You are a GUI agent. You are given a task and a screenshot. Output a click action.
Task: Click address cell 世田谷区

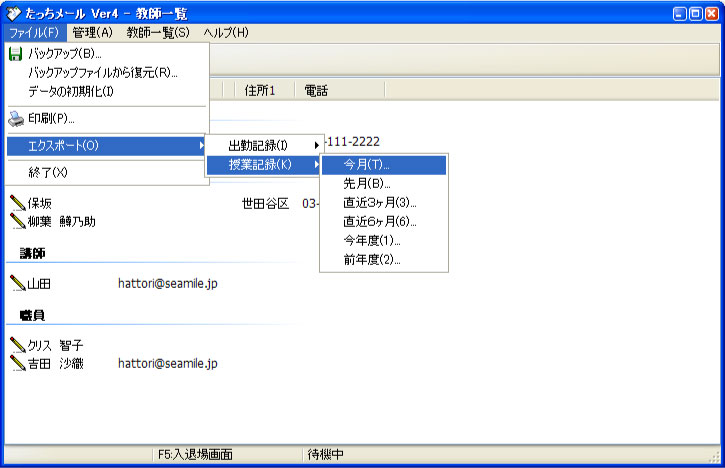265,203
